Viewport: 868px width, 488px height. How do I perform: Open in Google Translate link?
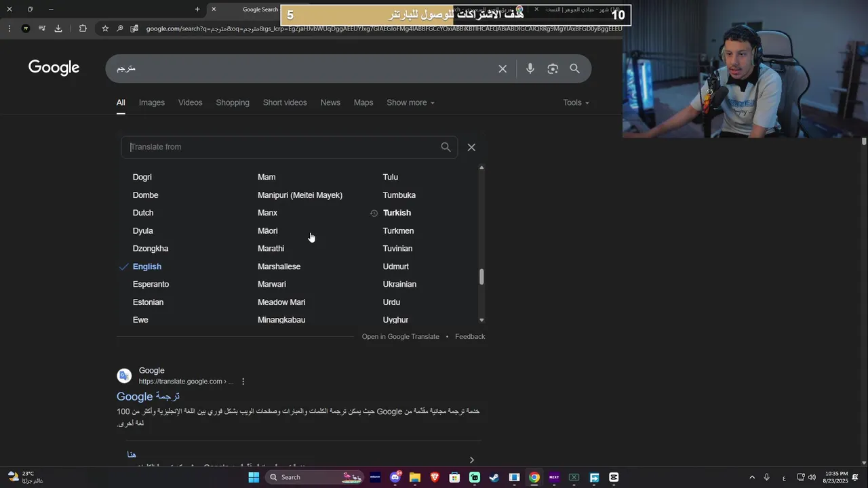point(401,337)
